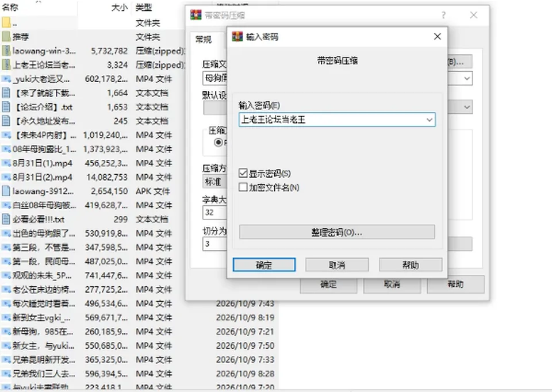Uncheck the 显示密码 checkbox
552x392 pixels.
tap(243, 173)
